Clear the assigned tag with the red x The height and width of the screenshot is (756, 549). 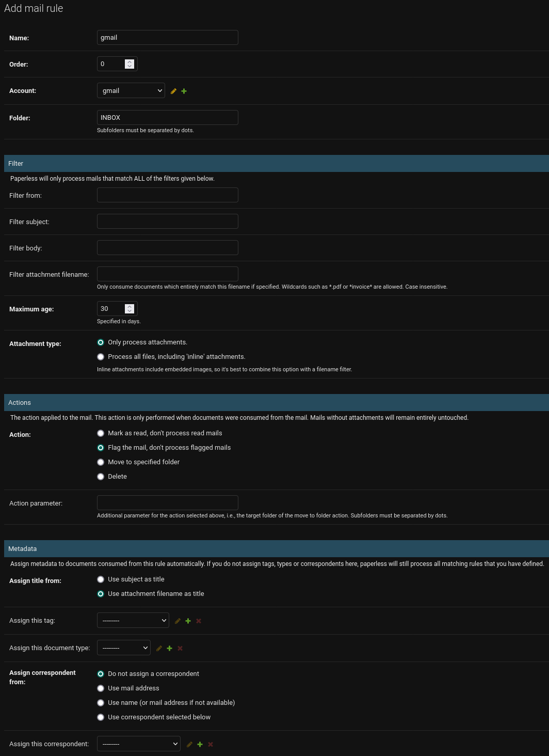click(x=198, y=621)
